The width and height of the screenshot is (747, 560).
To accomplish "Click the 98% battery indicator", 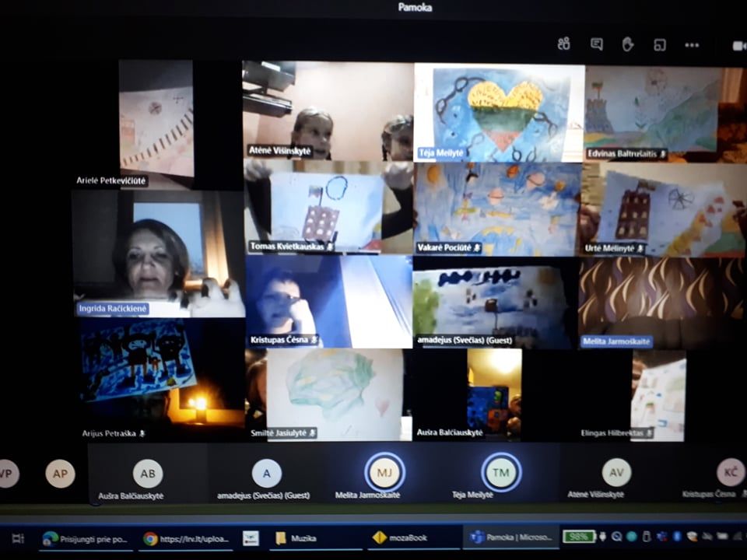I will pyautogui.click(x=578, y=537).
